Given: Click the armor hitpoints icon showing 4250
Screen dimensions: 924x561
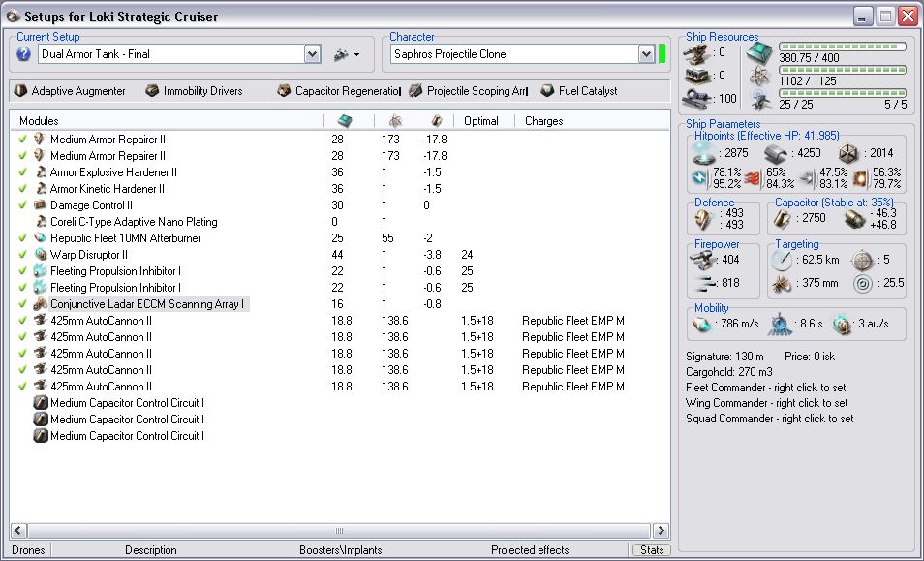Looking at the screenshot, I should 775,154.
